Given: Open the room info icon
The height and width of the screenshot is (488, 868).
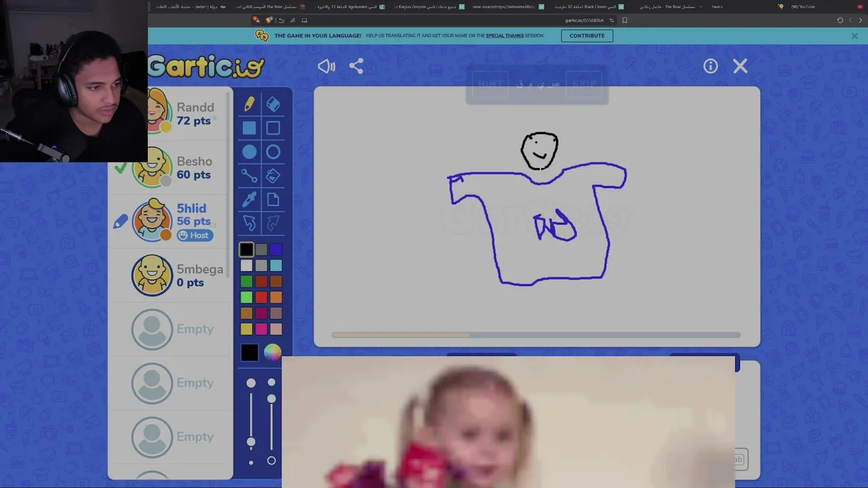Looking at the screenshot, I should [710, 66].
